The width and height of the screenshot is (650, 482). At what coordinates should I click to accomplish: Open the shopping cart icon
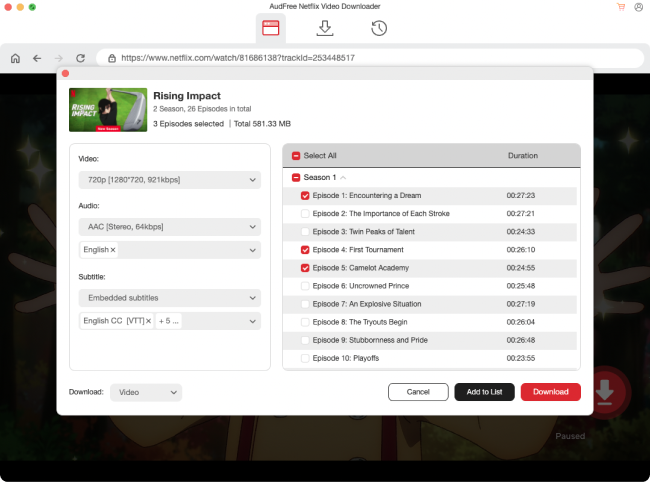(621, 7)
